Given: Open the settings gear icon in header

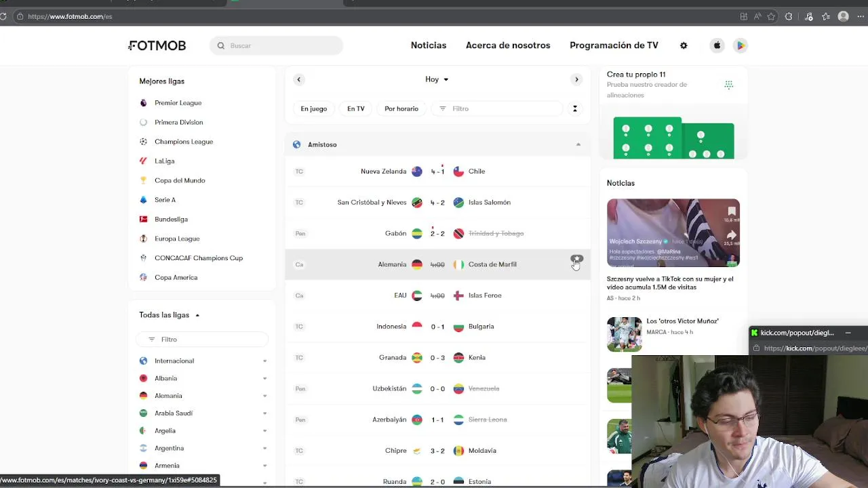Looking at the screenshot, I should click(684, 45).
